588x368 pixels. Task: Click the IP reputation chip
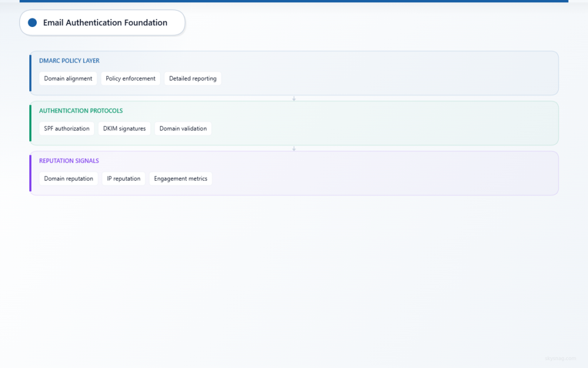point(123,178)
